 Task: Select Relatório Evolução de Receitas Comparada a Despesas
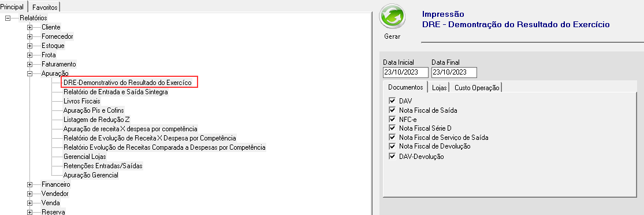pyautogui.click(x=164, y=147)
